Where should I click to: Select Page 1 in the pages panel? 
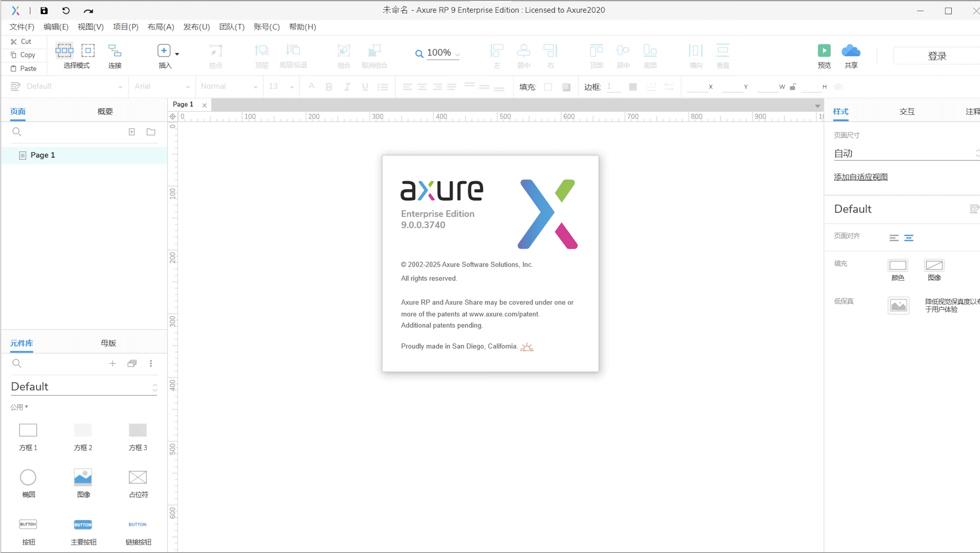(x=43, y=155)
